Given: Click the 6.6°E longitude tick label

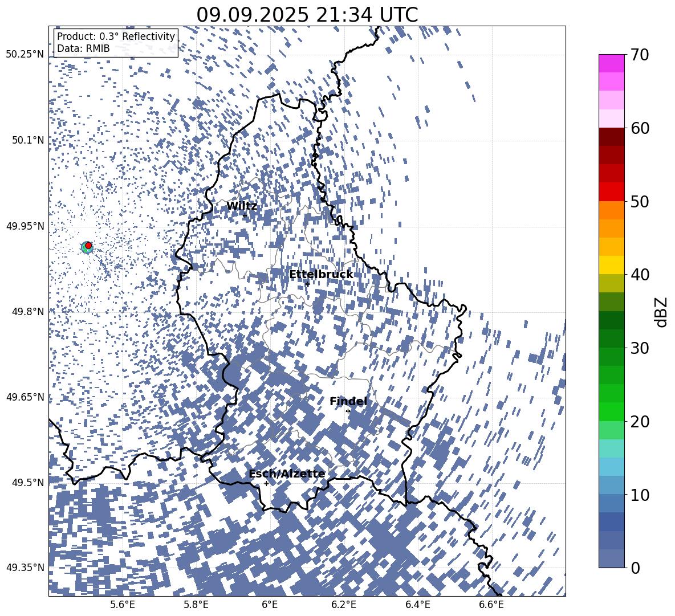Looking at the screenshot, I should point(491,605).
